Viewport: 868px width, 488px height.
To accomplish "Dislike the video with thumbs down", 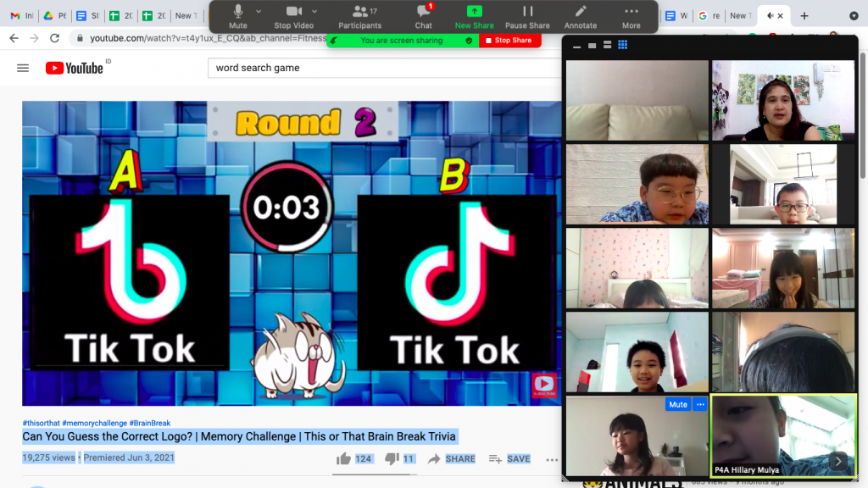I will (392, 458).
